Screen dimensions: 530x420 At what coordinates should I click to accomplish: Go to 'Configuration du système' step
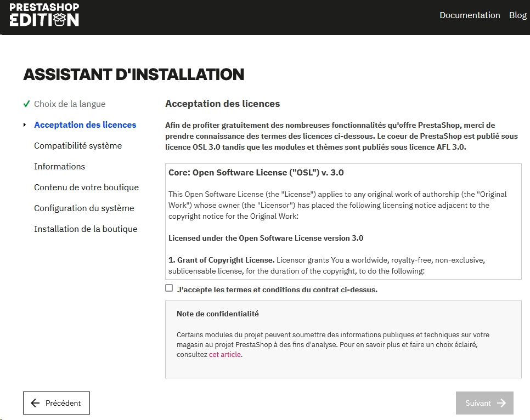coord(84,208)
